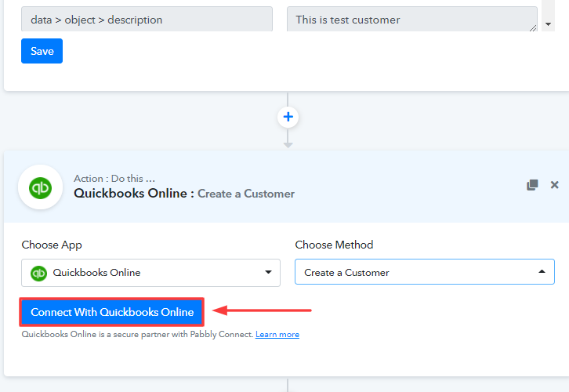Open the Learn more link
This screenshot has height=392, width=569.
click(x=277, y=335)
